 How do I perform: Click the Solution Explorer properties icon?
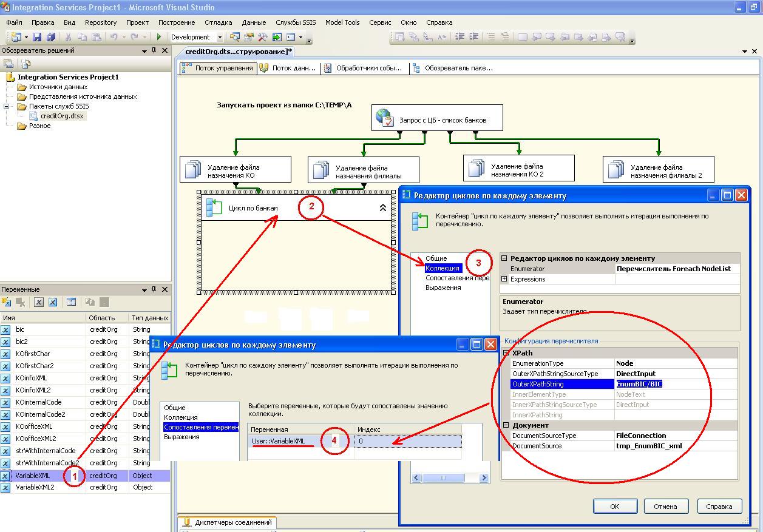coord(8,64)
